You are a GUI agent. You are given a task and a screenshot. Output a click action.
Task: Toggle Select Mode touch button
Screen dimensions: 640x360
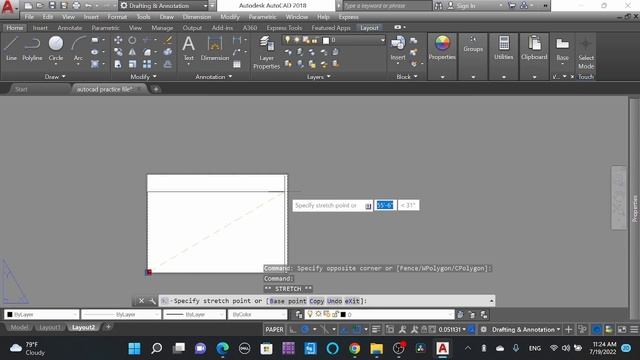[586, 52]
